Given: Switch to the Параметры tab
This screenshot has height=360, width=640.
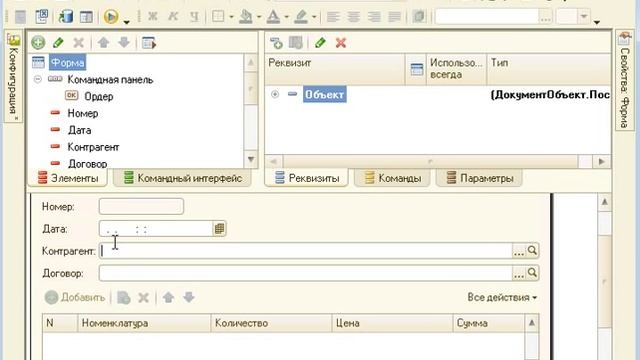Looking at the screenshot, I should (x=479, y=178).
